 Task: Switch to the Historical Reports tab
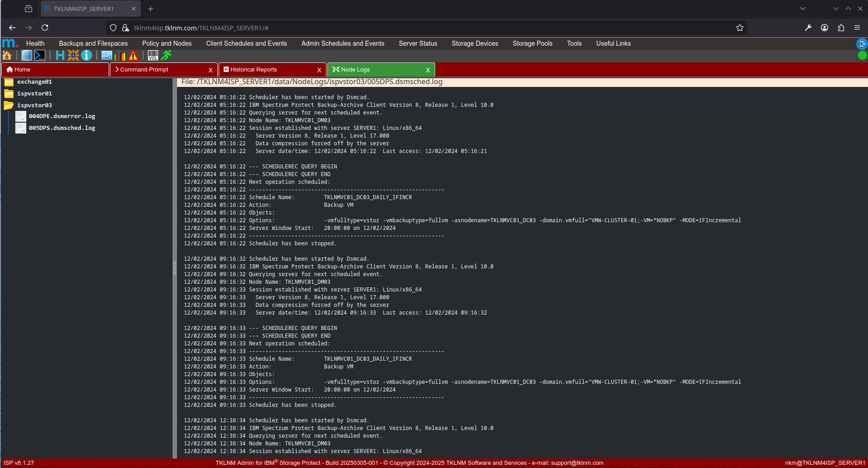tap(254, 70)
